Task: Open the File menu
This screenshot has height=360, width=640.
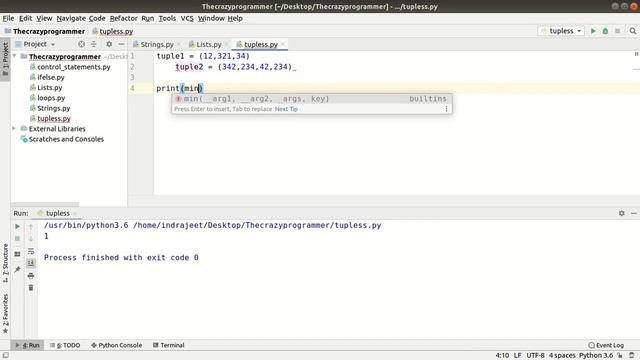Action: (8, 18)
